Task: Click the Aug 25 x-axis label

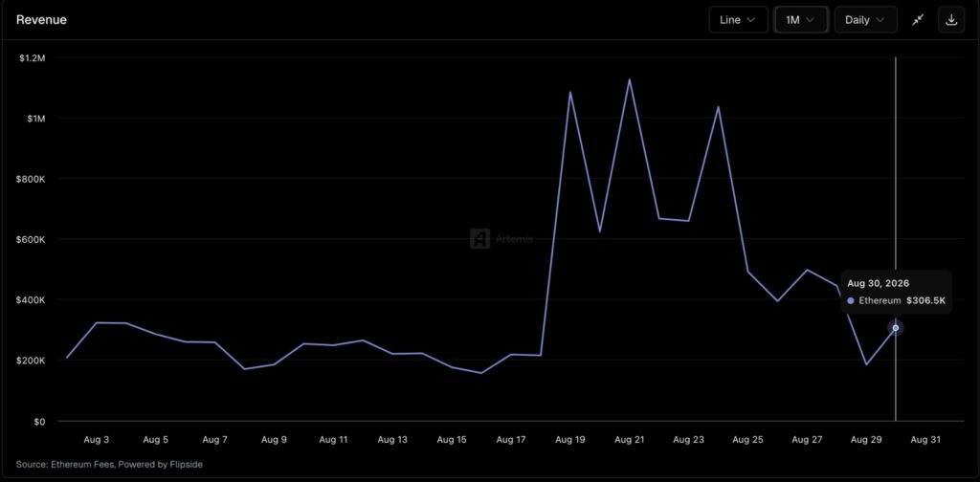Action: (747, 440)
